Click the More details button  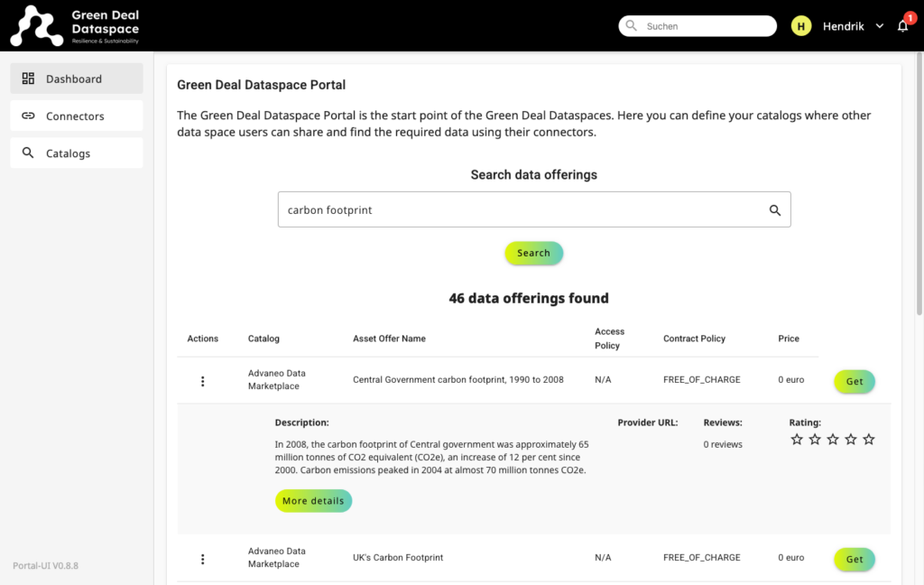[x=313, y=501]
